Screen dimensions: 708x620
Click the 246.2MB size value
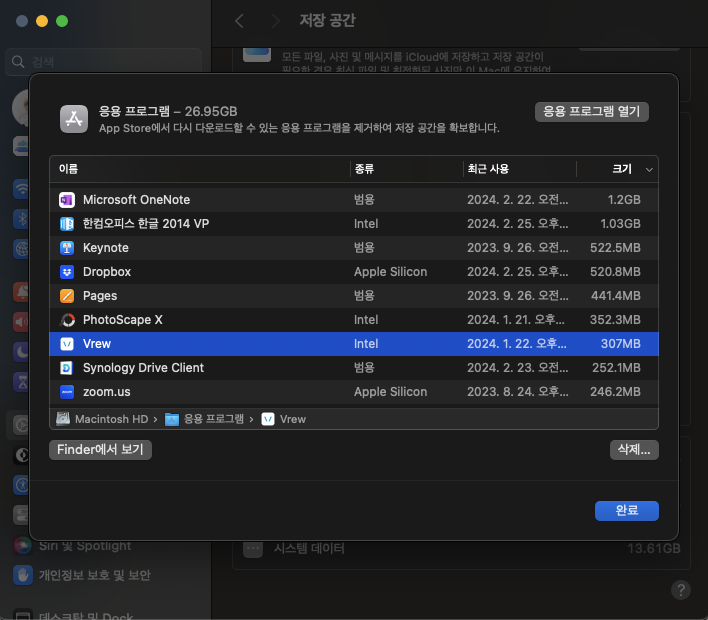point(615,392)
